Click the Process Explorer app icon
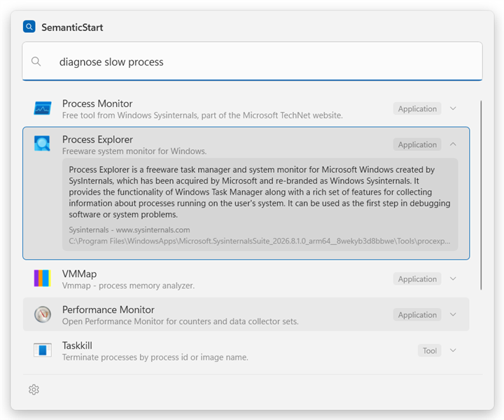This screenshot has width=504, height=420. pos(43,143)
